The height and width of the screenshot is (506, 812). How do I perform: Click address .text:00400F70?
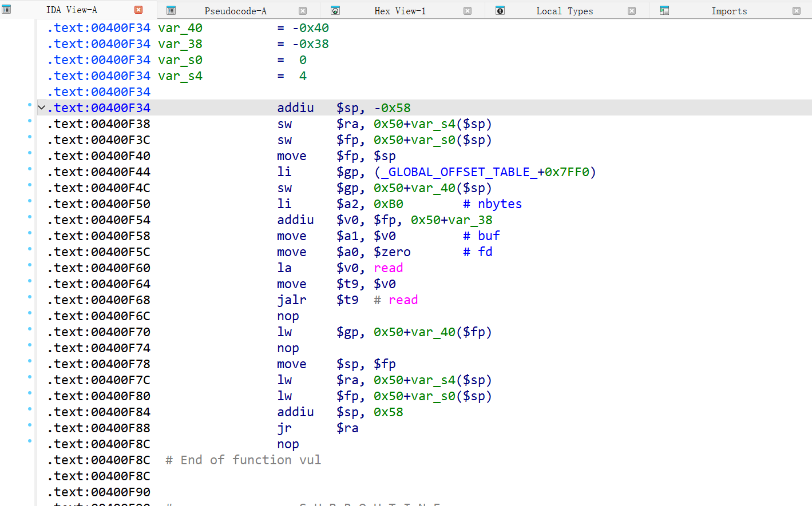[x=99, y=332]
